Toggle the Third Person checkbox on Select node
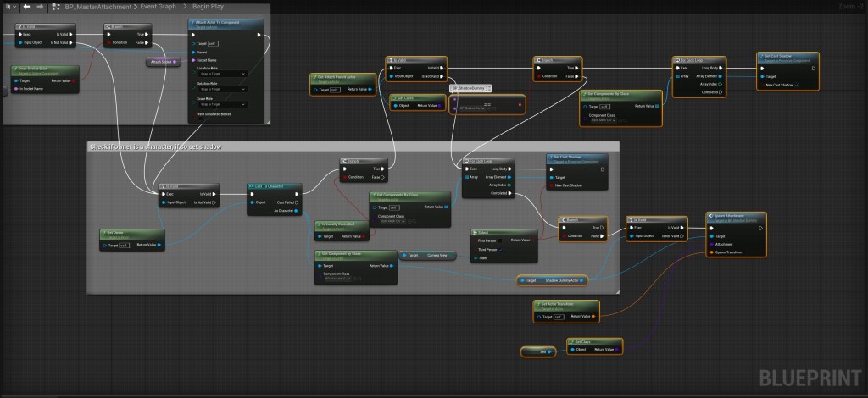This screenshot has width=868, height=398. coord(501,250)
